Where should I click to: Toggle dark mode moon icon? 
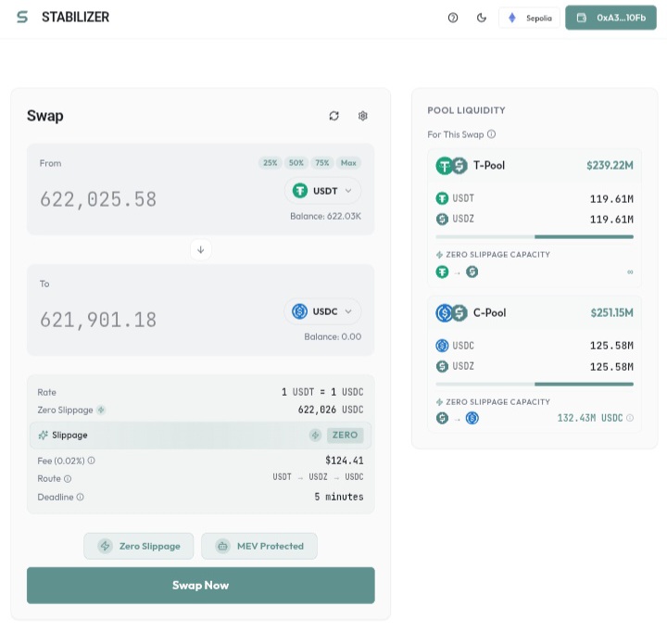tap(482, 18)
